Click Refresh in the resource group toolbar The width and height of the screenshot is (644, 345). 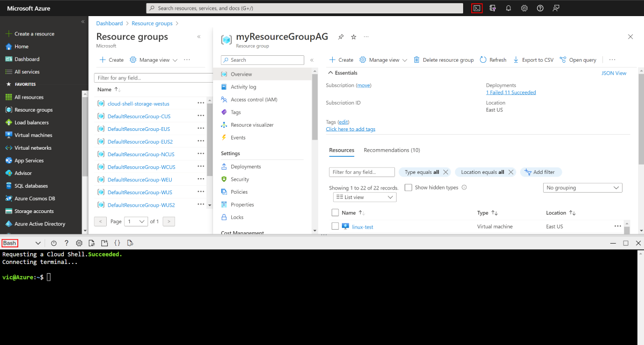pos(493,60)
